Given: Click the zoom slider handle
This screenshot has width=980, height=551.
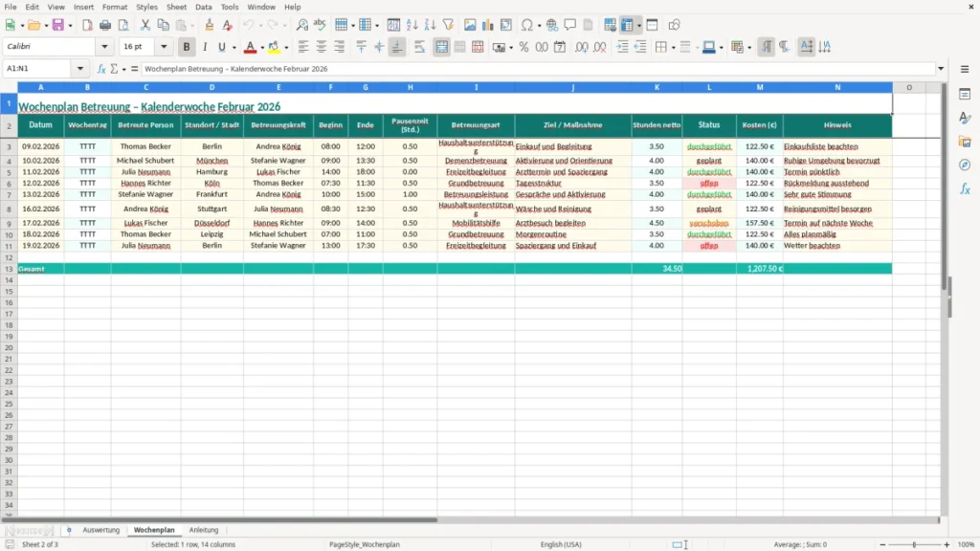Looking at the screenshot, I should pyautogui.click(x=914, y=544).
